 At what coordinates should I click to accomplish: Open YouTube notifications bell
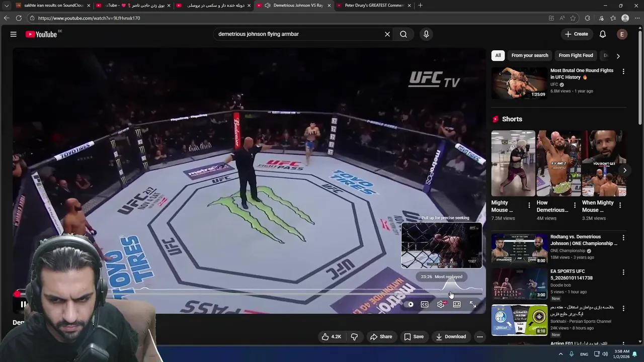(603, 34)
